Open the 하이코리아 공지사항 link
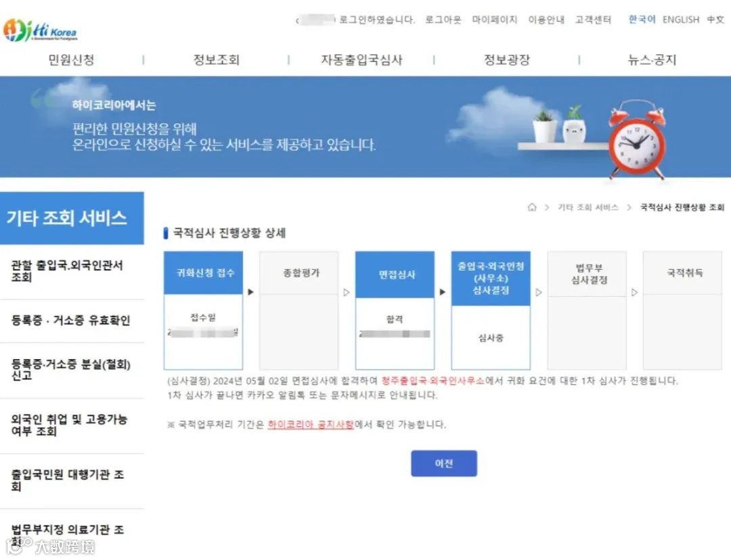 [x=312, y=425]
